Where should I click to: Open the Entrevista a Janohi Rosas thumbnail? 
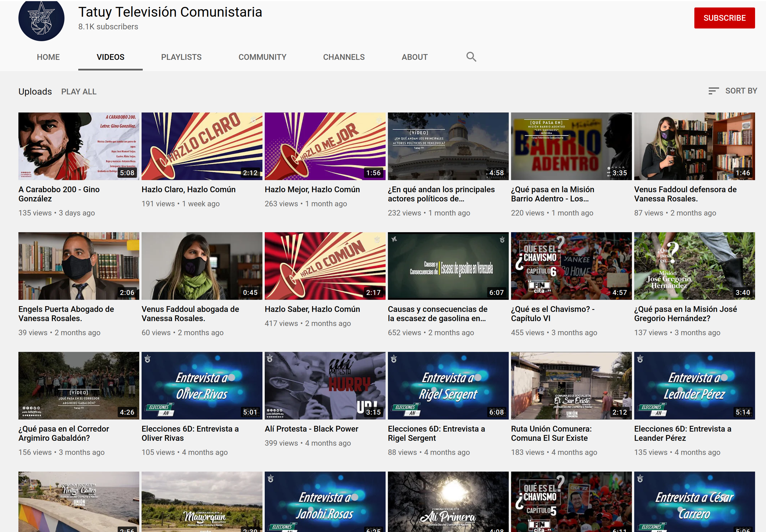coord(325,502)
